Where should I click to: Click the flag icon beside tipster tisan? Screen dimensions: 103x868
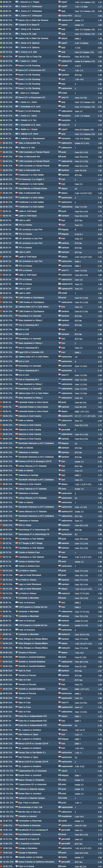pyautogui.click(x=59, y=84)
